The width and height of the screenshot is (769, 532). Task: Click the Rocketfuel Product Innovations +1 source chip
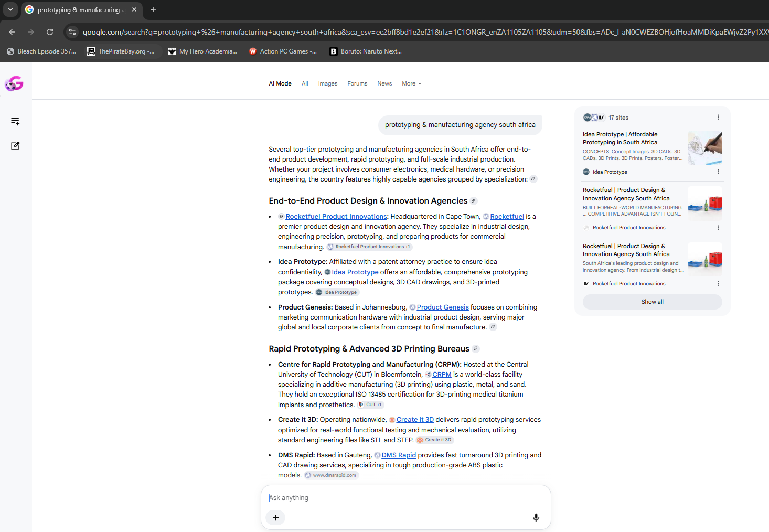pos(369,247)
